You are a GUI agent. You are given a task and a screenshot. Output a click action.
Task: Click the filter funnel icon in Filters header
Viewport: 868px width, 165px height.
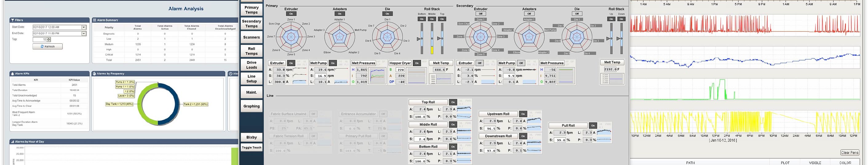click(13, 20)
